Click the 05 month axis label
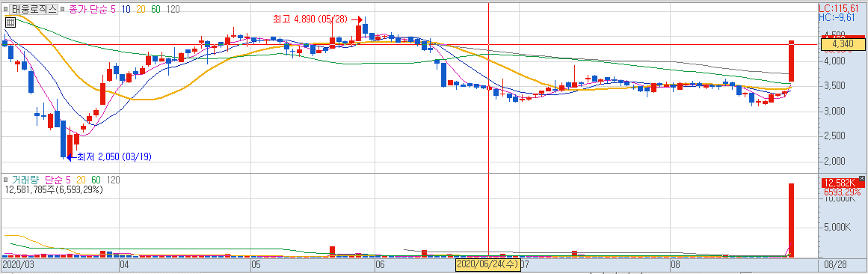The image size is (868, 274). coord(255,264)
